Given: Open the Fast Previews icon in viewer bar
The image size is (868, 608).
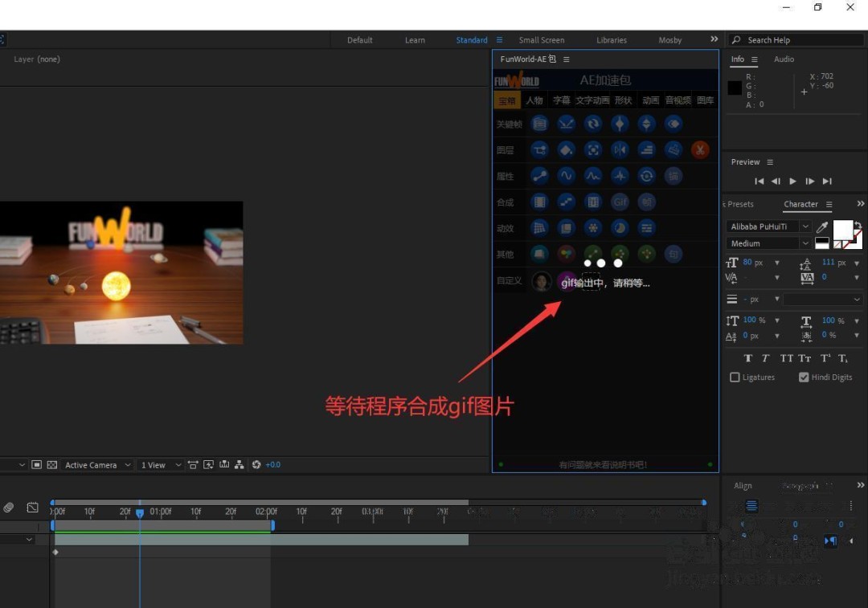Looking at the screenshot, I should [208, 465].
